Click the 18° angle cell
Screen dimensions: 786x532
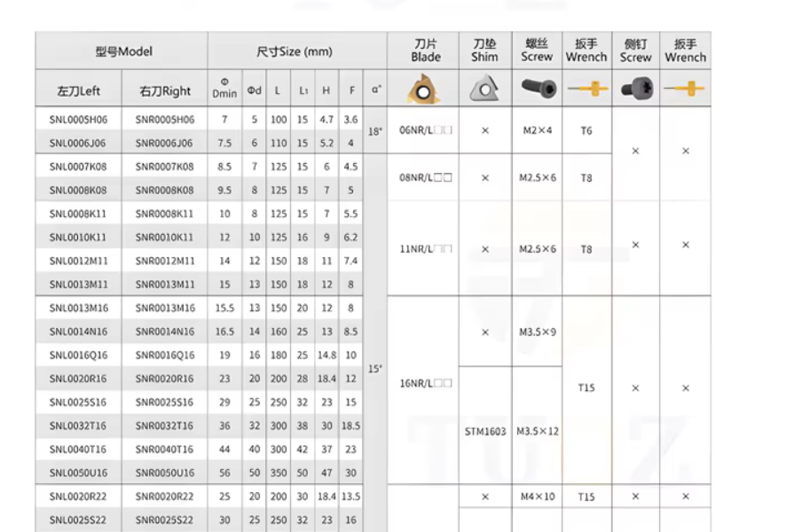375,131
